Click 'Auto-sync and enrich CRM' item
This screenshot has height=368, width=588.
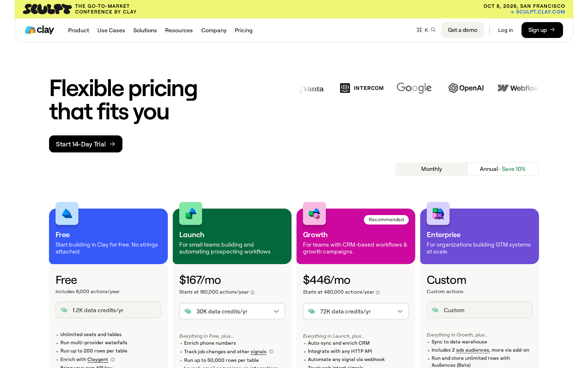339,343
